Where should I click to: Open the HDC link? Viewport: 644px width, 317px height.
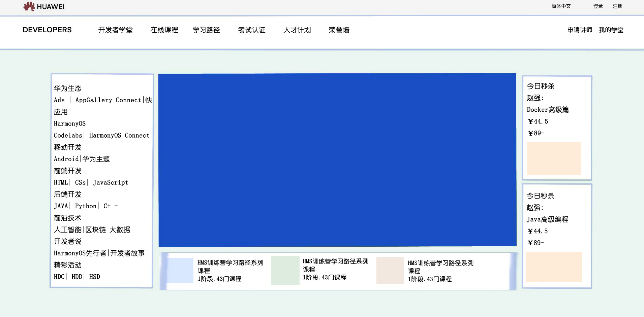[59, 277]
